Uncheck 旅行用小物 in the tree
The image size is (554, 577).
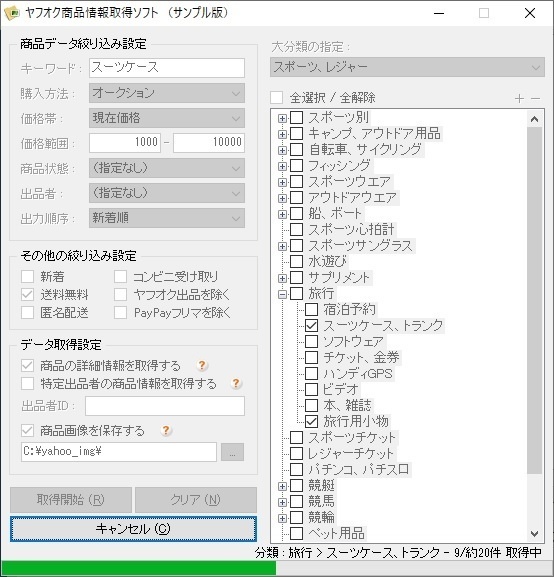click(x=311, y=421)
